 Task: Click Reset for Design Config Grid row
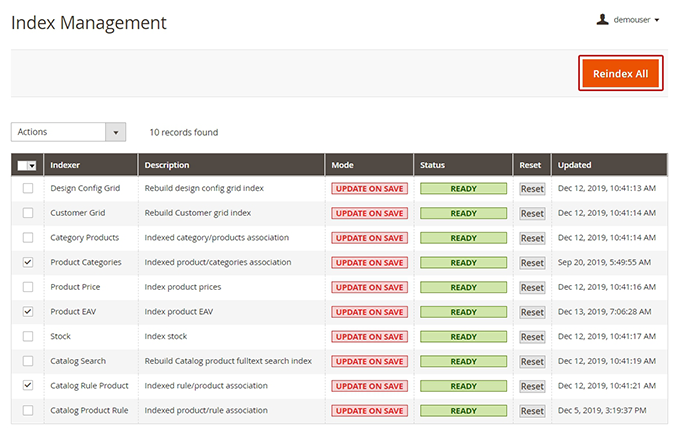click(x=532, y=188)
